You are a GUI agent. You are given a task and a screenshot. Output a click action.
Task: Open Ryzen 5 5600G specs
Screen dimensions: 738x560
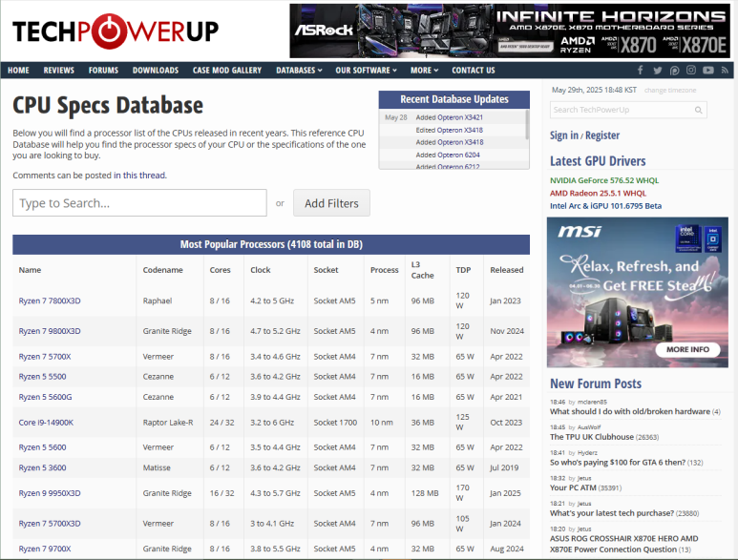pyautogui.click(x=45, y=397)
